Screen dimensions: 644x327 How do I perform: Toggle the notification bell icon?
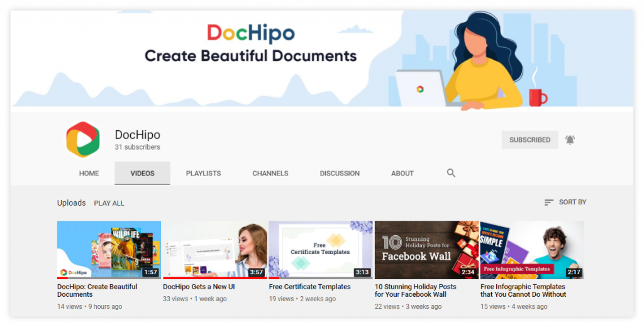(x=570, y=140)
